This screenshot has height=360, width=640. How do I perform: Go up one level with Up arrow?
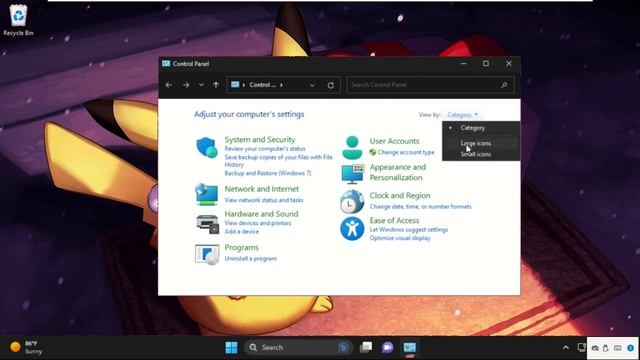pos(216,85)
